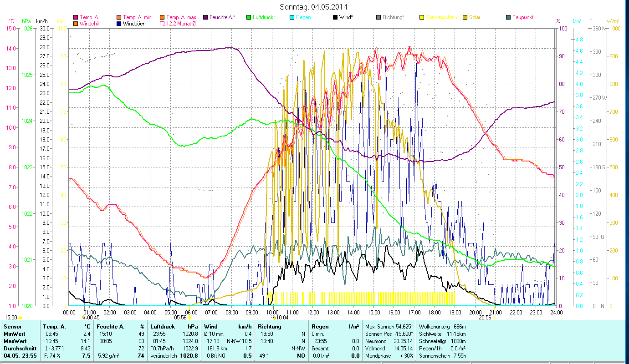Click the small marker icon beside 10:04
The image size is (629, 364).
[274, 317]
